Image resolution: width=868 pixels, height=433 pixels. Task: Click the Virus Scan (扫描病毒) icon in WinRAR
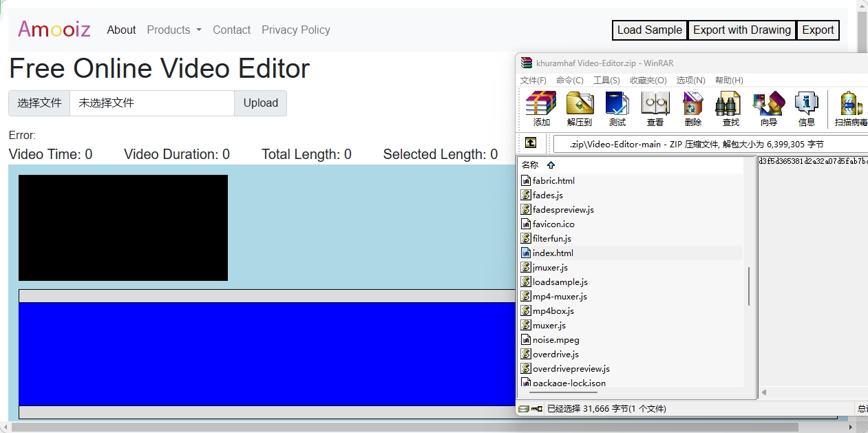[851, 109]
